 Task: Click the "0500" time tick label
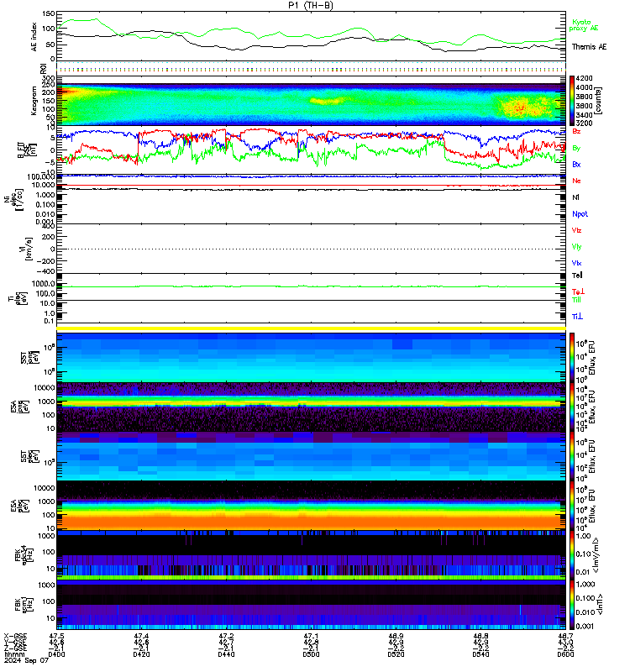pyautogui.click(x=311, y=654)
